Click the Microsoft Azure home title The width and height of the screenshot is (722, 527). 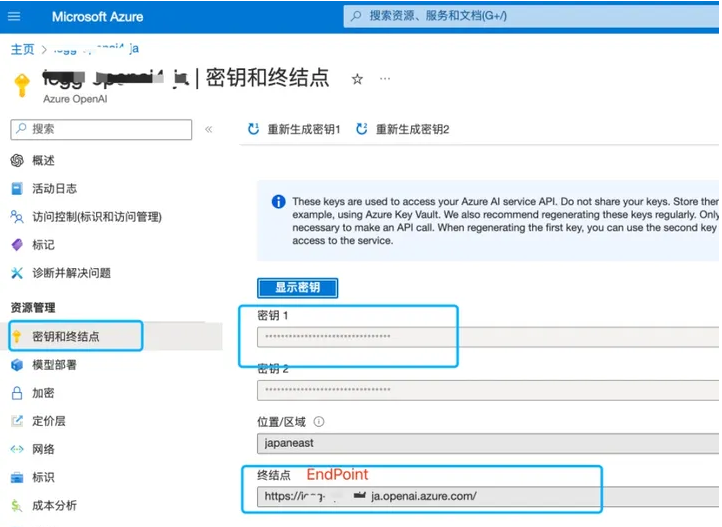(x=97, y=17)
